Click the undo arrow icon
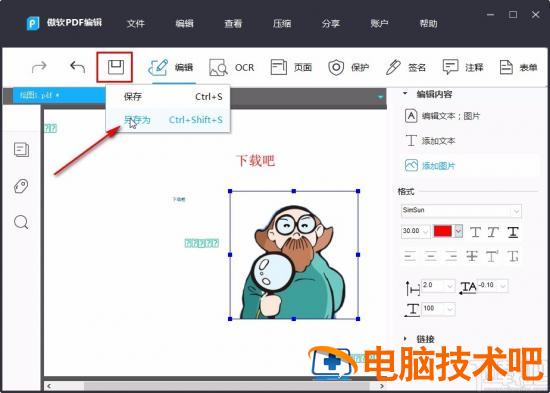The image size is (550, 393). pyautogui.click(x=78, y=67)
